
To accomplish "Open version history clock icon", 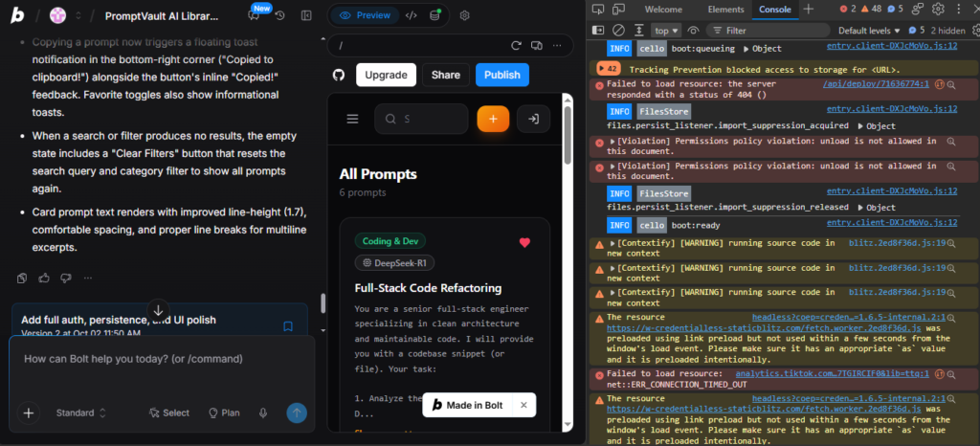I will click(280, 15).
